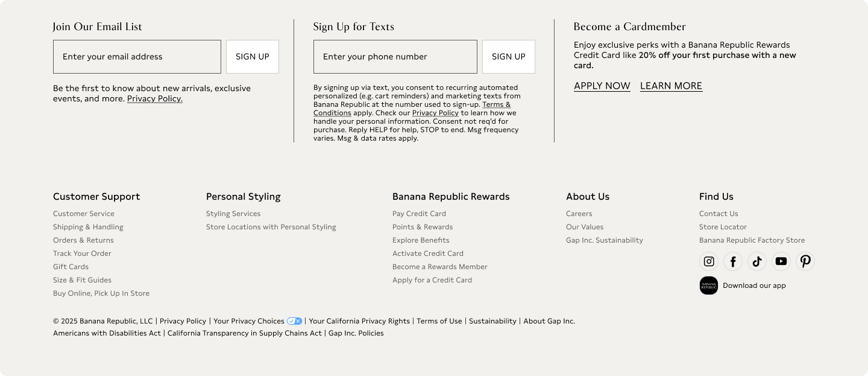Image resolution: width=868 pixels, height=376 pixels.
Task: Click the Find Us heading
Action: (x=716, y=197)
